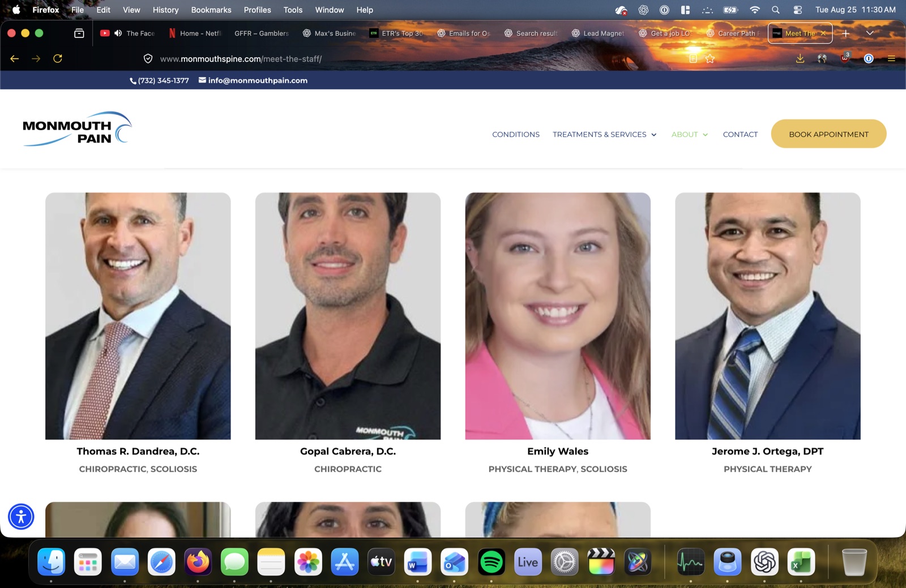Viewport: 906px width, 588px height.
Task: Open Microsoft Outlook from the Dock
Action: [455, 562]
